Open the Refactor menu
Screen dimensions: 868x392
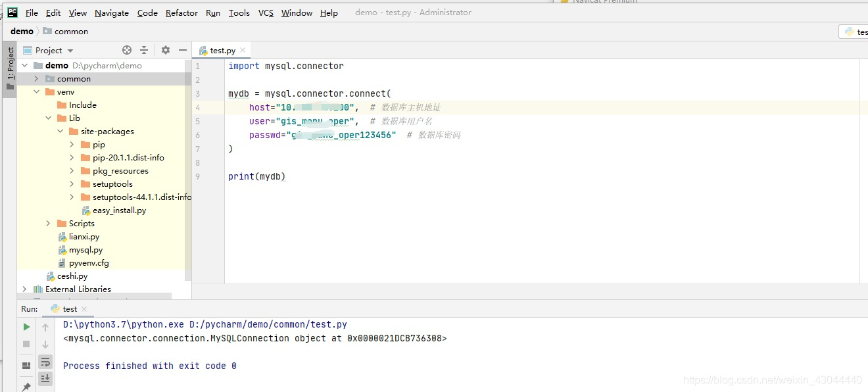pos(181,12)
